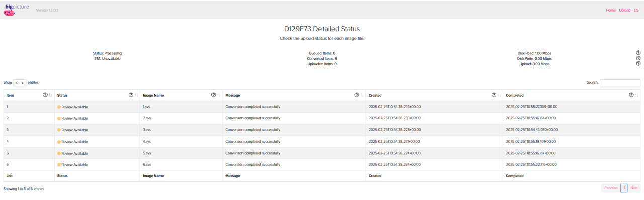Open help icon for Image Name column
The width and height of the screenshot is (644, 200).
click(x=214, y=95)
